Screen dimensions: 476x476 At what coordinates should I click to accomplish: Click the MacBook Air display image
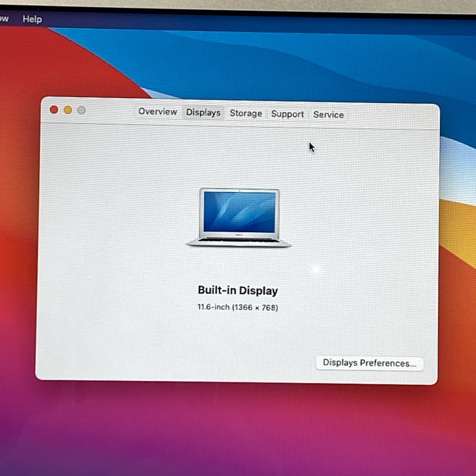coord(239,218)
